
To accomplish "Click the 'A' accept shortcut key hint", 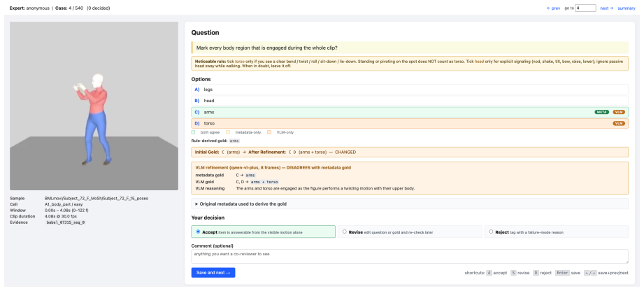I will pyautogui.click(x=489, y=273).
